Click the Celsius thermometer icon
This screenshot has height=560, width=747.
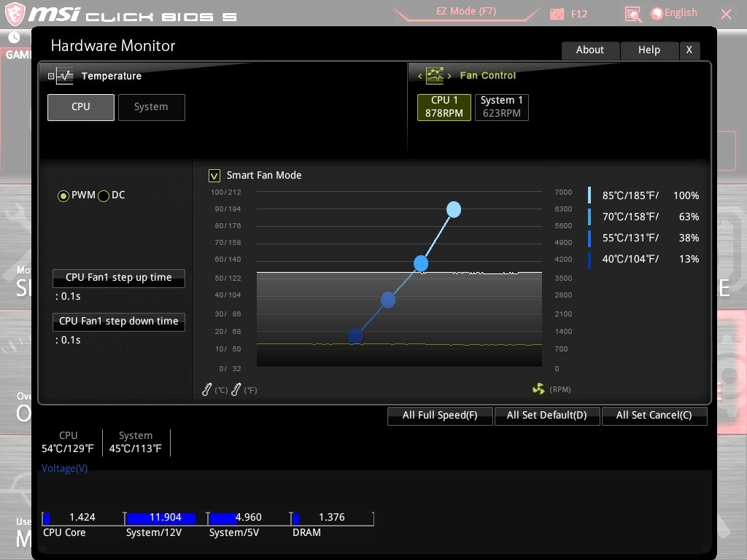click(206, 389)
